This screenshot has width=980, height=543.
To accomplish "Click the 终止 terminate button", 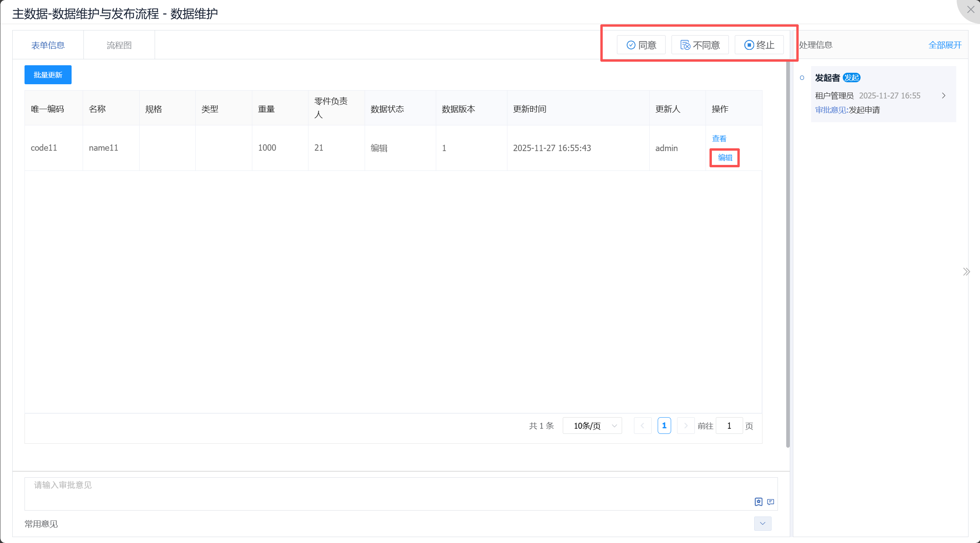I will (x=759, y=45).
